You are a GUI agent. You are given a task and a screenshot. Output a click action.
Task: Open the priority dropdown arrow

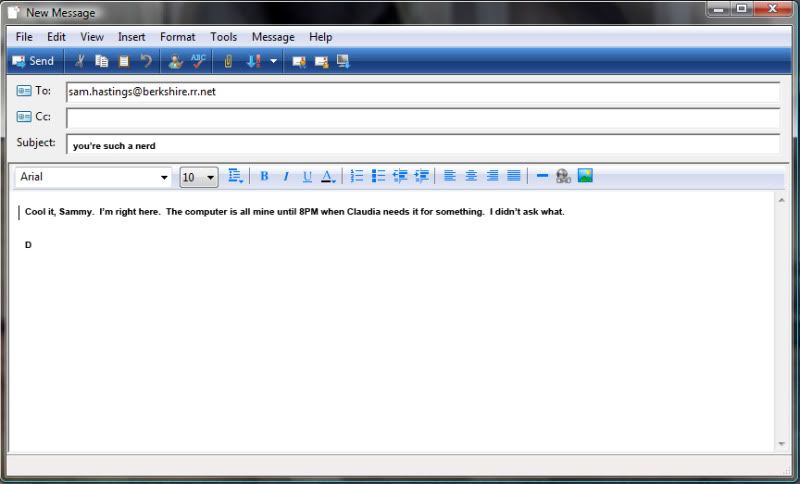click(273, 61)
